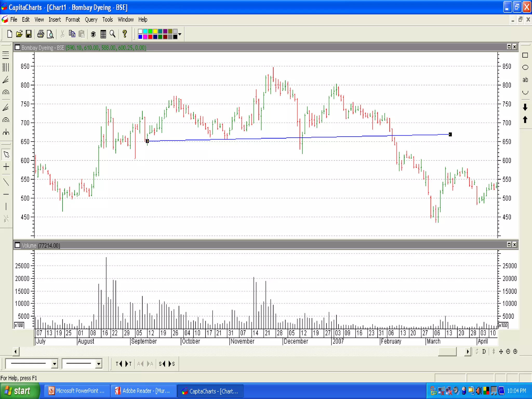Click the Save floppy disk icon
532x399 pixels.
(29, 34)
